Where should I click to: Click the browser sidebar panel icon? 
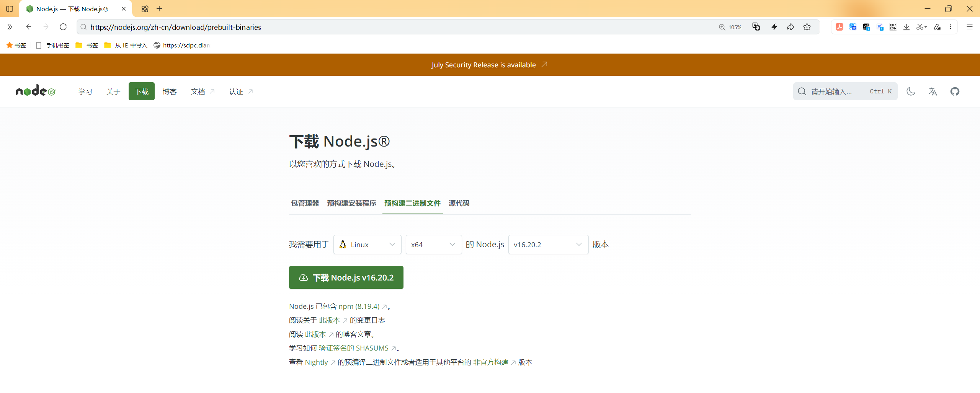click(x=10, y=8)
